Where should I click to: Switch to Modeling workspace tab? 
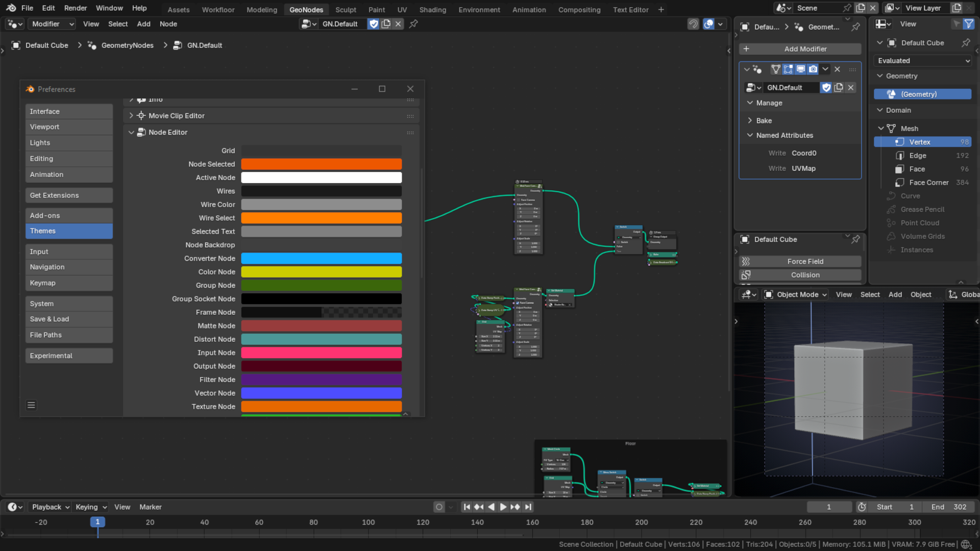262,10
